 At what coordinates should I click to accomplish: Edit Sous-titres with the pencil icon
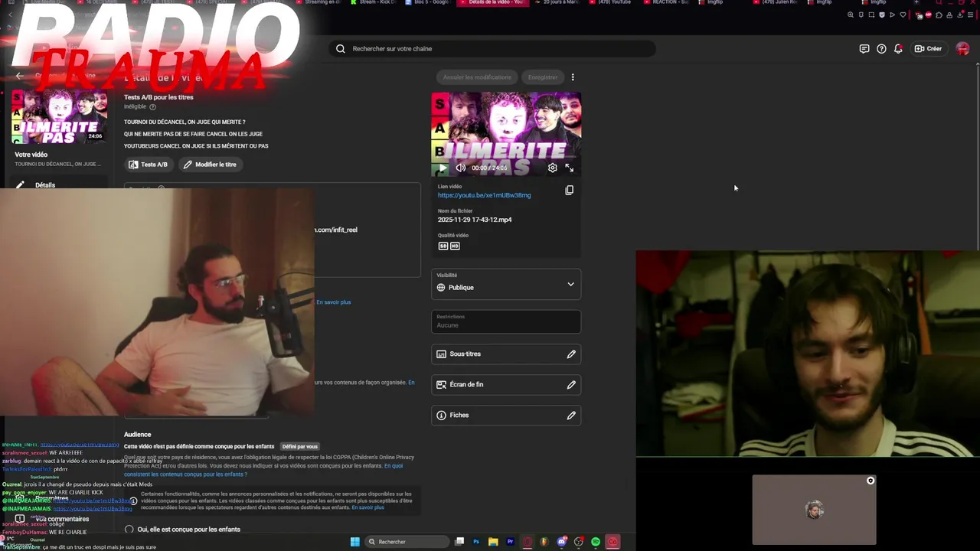(571, 354)
